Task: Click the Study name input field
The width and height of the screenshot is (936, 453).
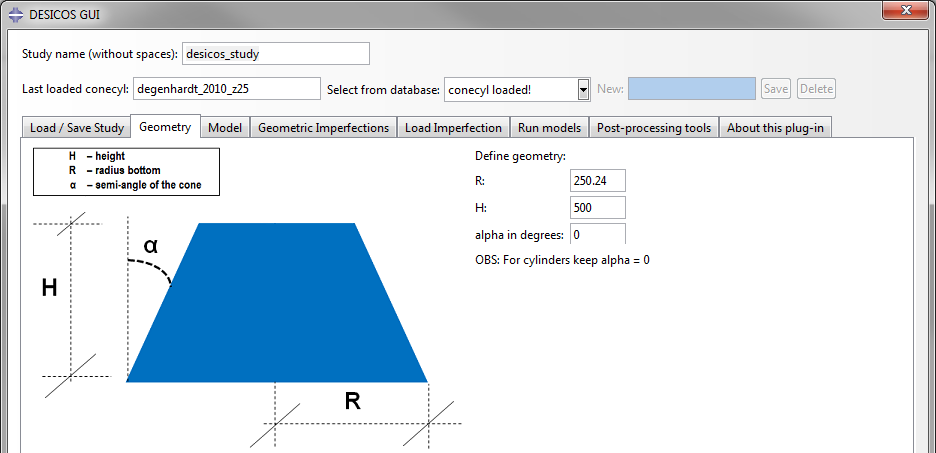Action: tap(276, 53)
